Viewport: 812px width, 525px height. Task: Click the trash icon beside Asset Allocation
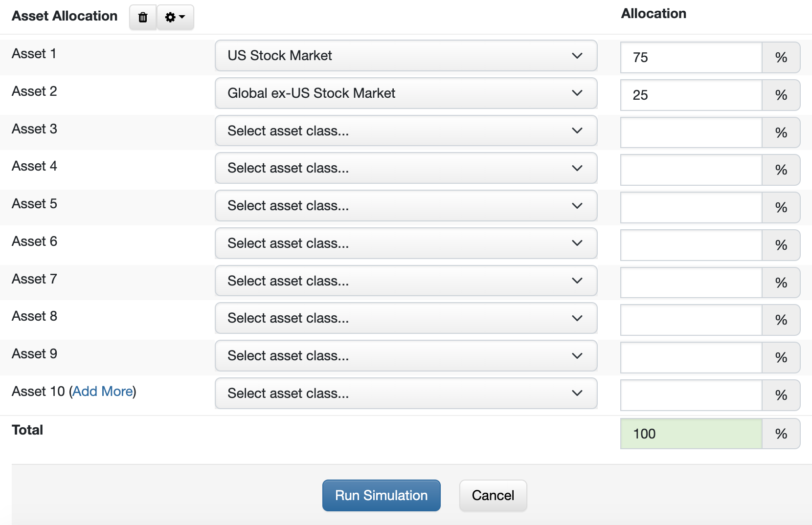coord(143,18)
